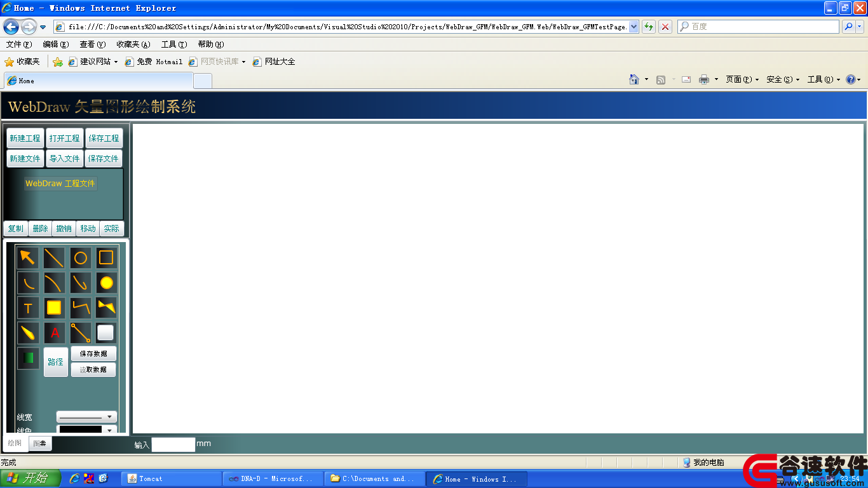Open the 收藏夹 menu in menu bar
This screenshot has height=488, width=868.
click(133, 44)
